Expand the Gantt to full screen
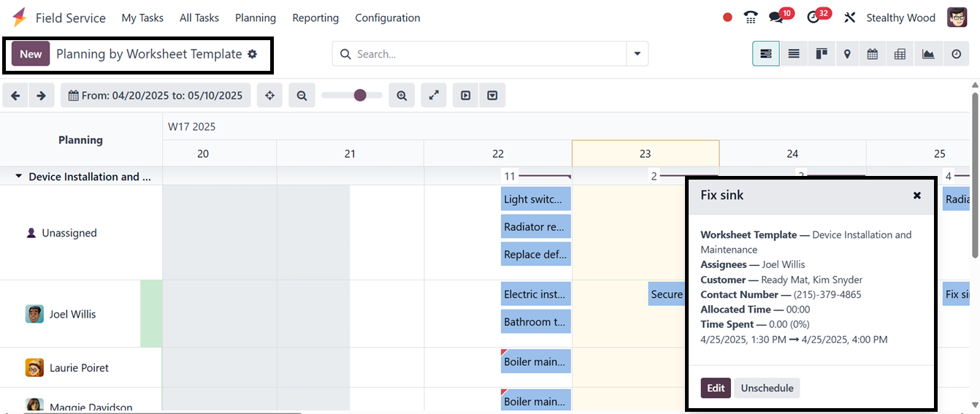This screenshot has width=980, height=414. pyautogui.click(x=434, y=96)
